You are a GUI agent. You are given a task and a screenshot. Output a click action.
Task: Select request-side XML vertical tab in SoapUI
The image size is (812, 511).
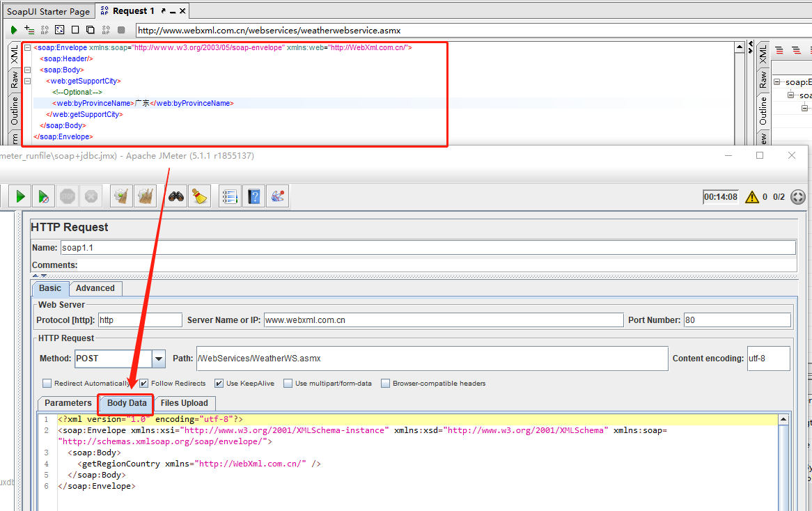click(15, 54)
